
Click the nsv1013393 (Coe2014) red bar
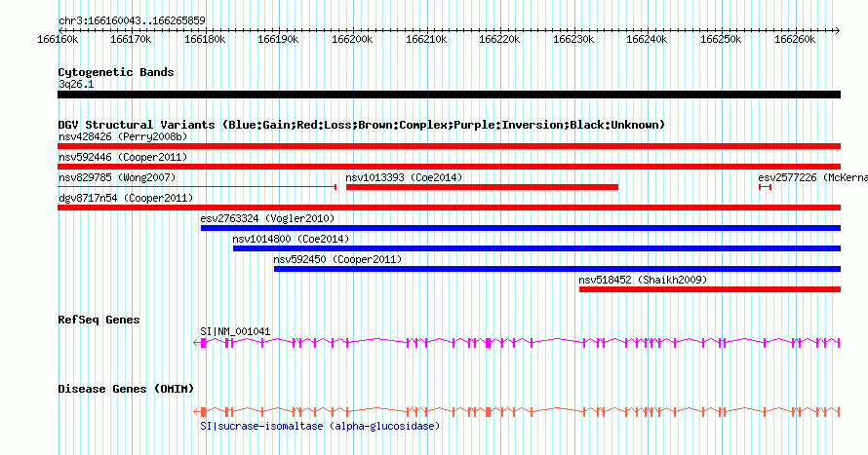click(x=482, y=187)
